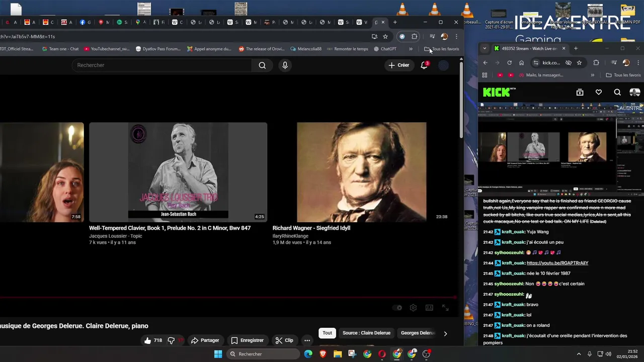
Task: Open the Melancolia88 bookmark
Action: [306, 49]
